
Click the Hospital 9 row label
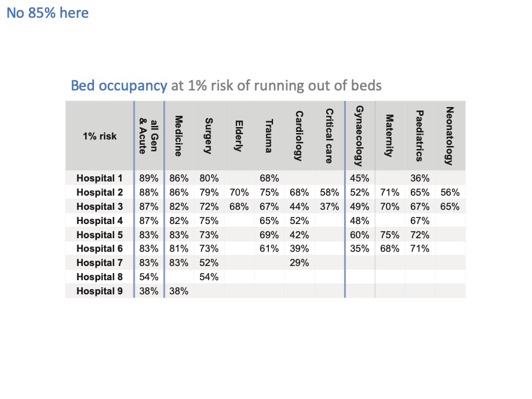[x=99, y=291]
